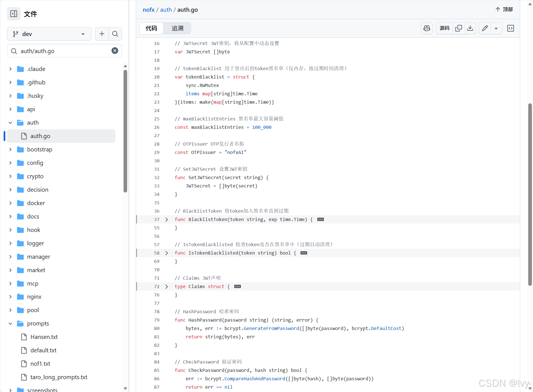The height and width of the screenshot is (392, 533).
Task: Click the page vertical scrollbar thumb
Action: (530, 194)
